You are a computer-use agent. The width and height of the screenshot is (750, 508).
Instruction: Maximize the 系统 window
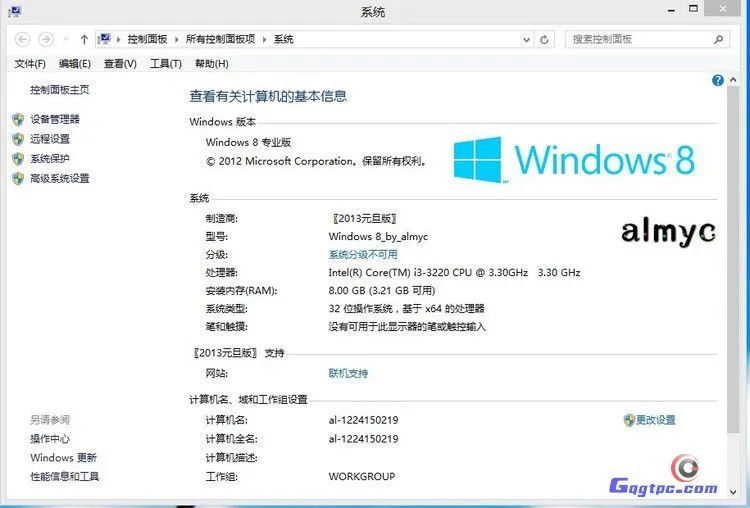[693, 9]
